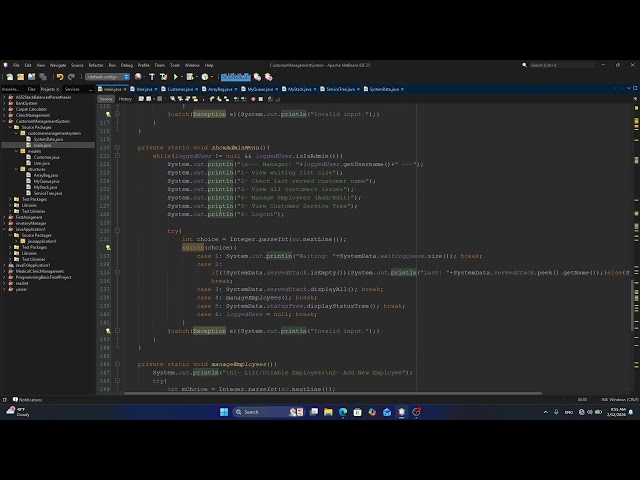The image size is (640, 480).
Task: Open the dropdown arrow next to the Run icon
Action: point(182,77)
